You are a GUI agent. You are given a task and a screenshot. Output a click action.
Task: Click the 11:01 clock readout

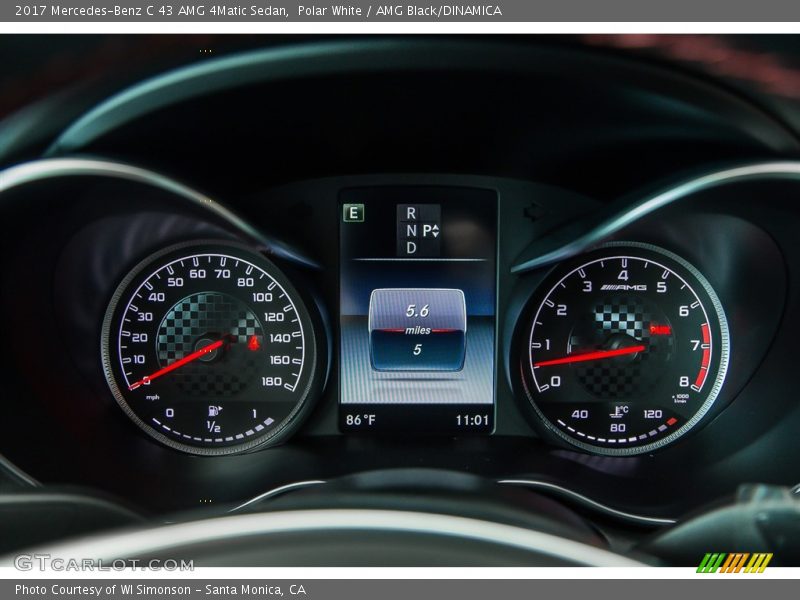(472, 420)
